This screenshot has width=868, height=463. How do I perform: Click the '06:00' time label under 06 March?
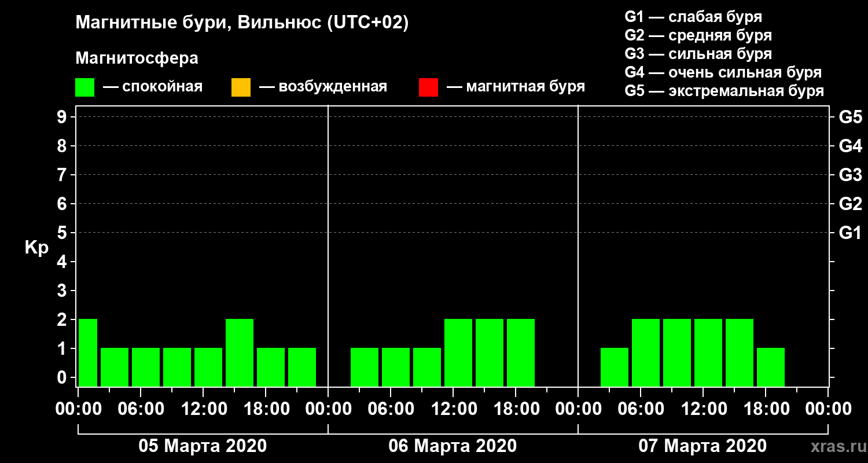pyautogui.click(x=391, y=409)
